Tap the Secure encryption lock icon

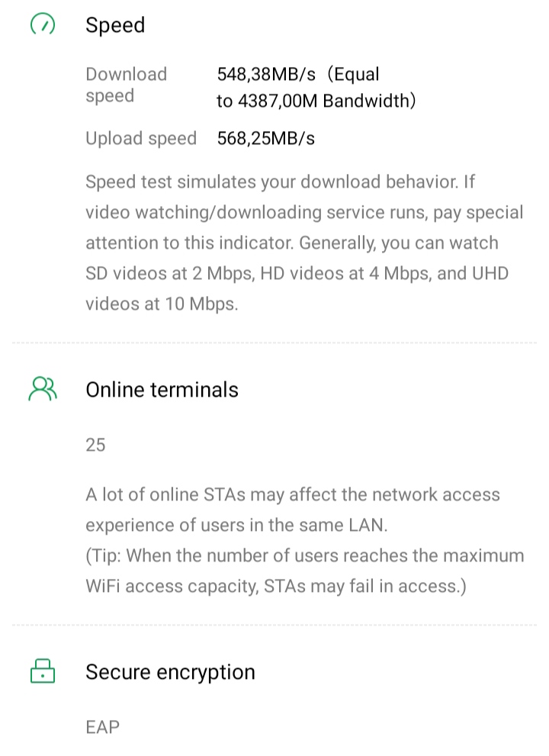coord(43,671)
